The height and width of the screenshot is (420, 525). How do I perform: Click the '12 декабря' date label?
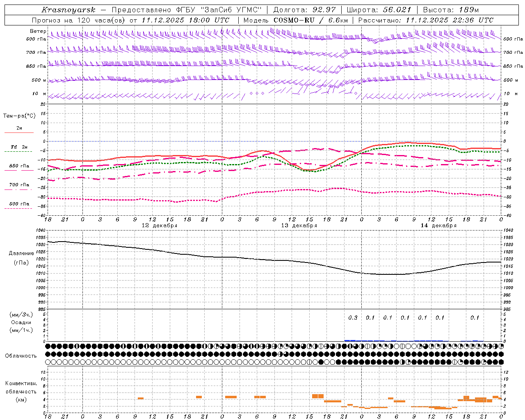point(160,226)
